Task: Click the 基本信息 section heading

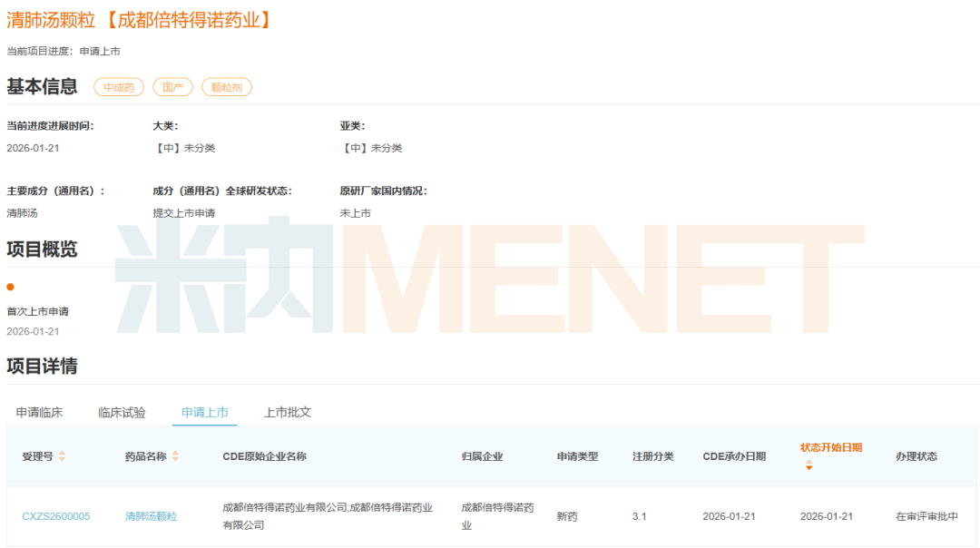Action: (42, 86)
